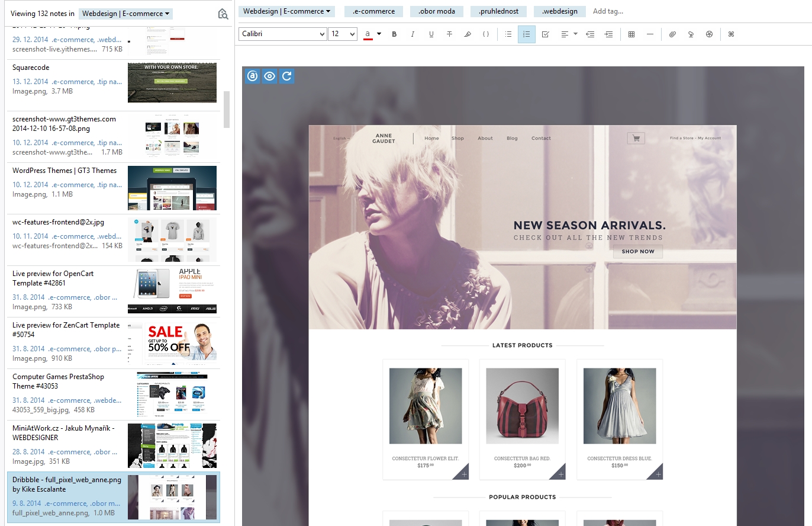
Task: Click the shopping cart icon in the image
Action: pyautogui.click(x=636, y=138)
